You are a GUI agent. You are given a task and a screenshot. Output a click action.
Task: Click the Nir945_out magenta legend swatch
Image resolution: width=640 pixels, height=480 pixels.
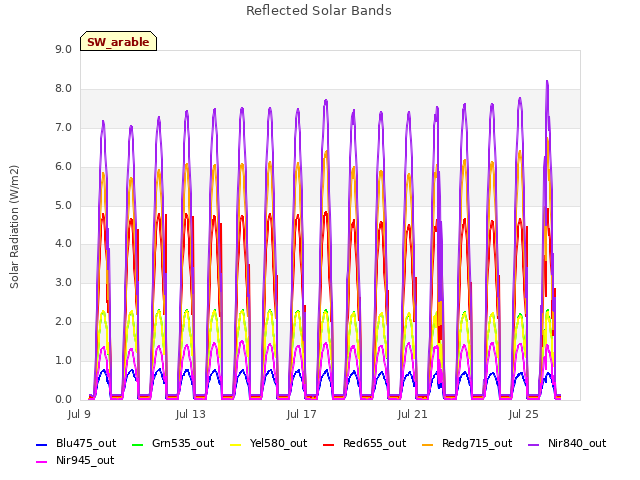click(42, 462)
